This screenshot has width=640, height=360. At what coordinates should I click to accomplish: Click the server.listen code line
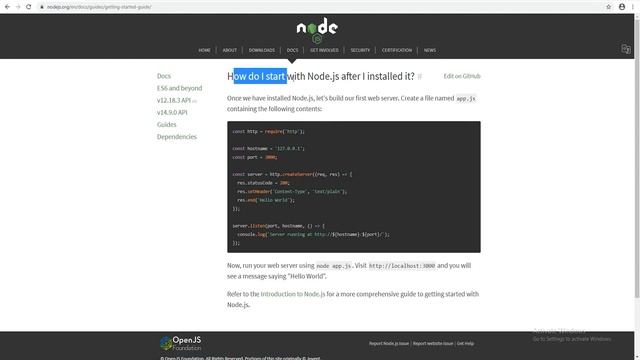coord(279,226)
